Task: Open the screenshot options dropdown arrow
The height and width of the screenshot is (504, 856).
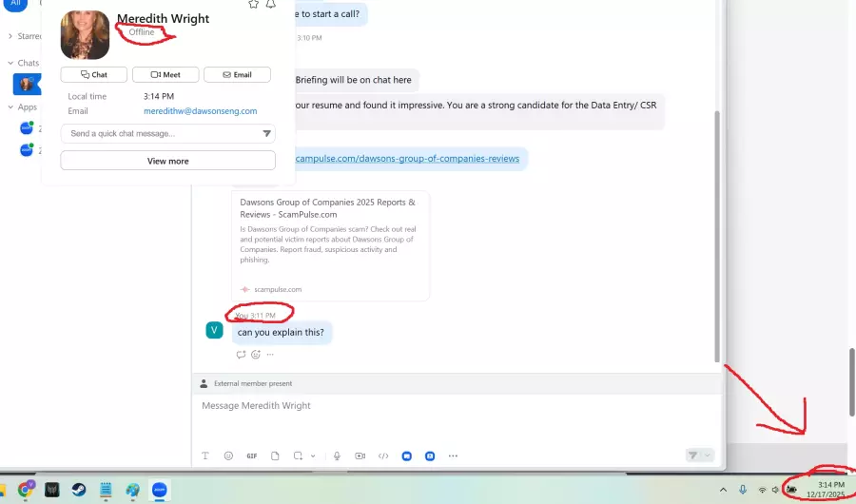Action: pyautogui.click(x=312, y=456)
